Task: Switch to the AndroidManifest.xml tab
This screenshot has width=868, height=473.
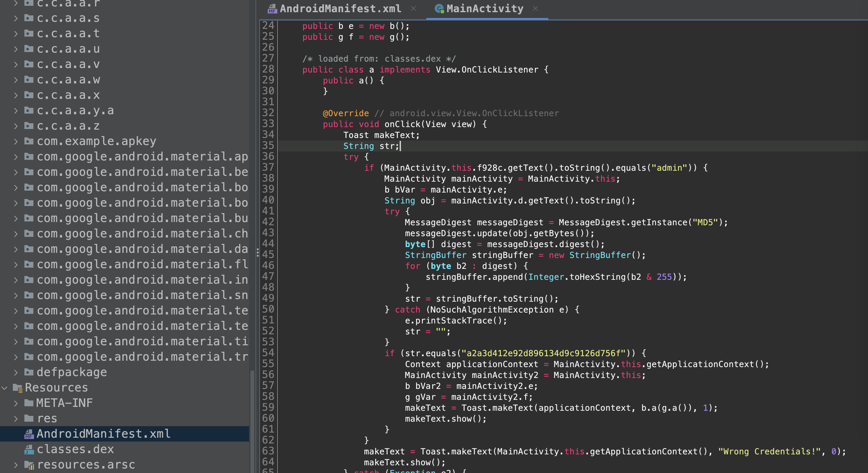Action: (340, 8)
